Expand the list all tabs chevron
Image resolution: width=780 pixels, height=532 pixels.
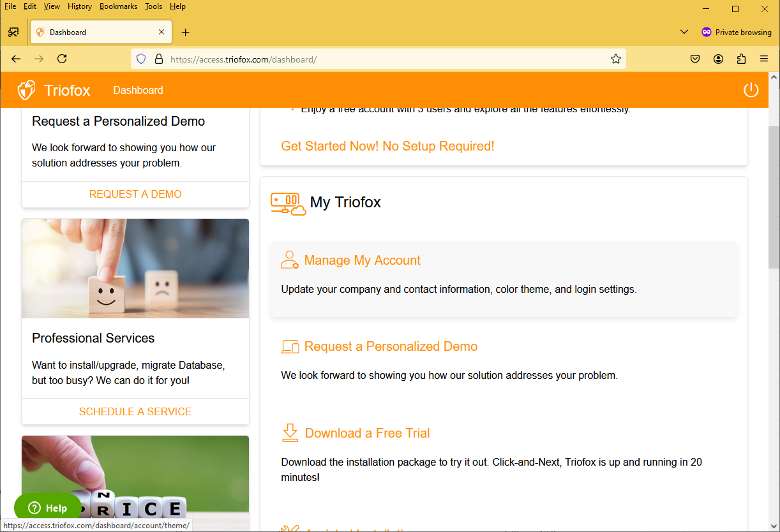[684, 32]
